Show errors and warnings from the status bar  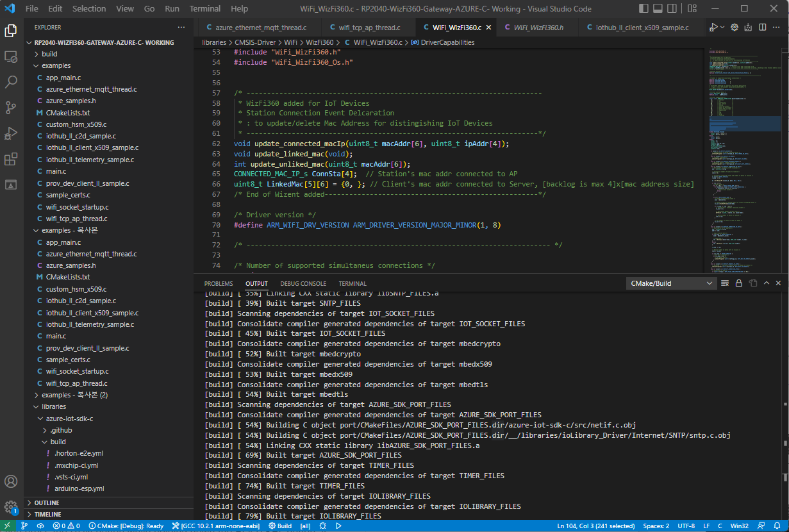67,526
